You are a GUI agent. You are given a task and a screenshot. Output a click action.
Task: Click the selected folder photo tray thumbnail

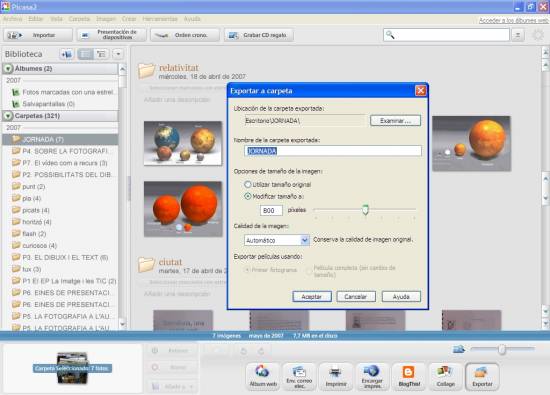click(72, 368)
